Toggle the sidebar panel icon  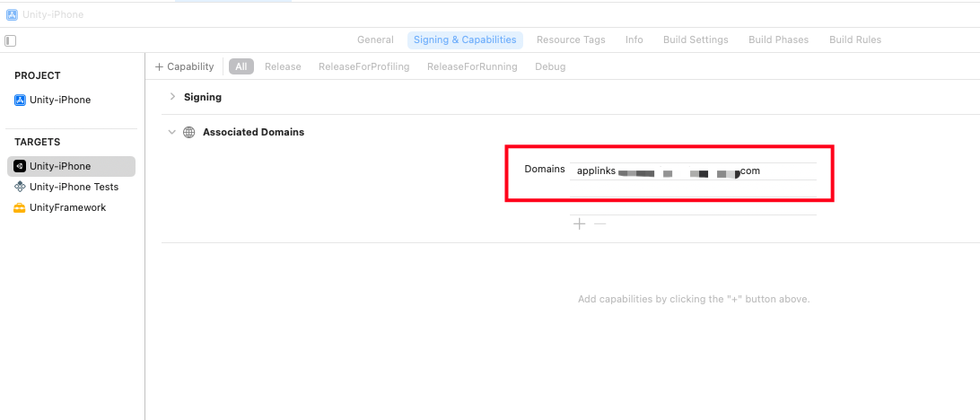click(x=10, y=40)
